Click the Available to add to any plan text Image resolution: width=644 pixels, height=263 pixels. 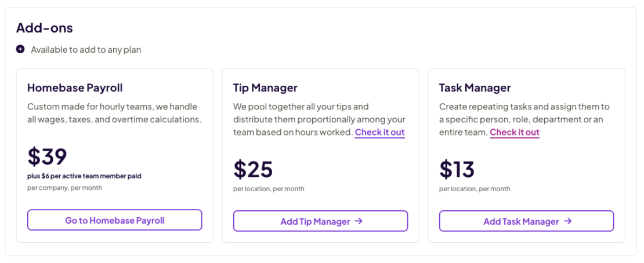point(86,50)
